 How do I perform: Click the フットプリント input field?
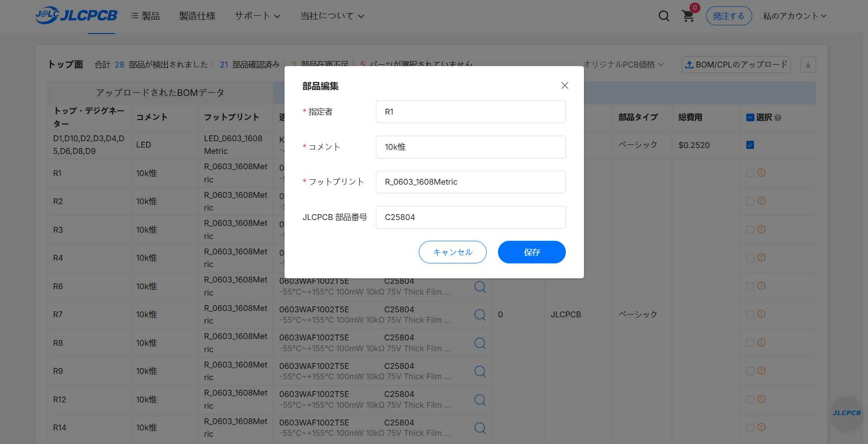(471, 182)
